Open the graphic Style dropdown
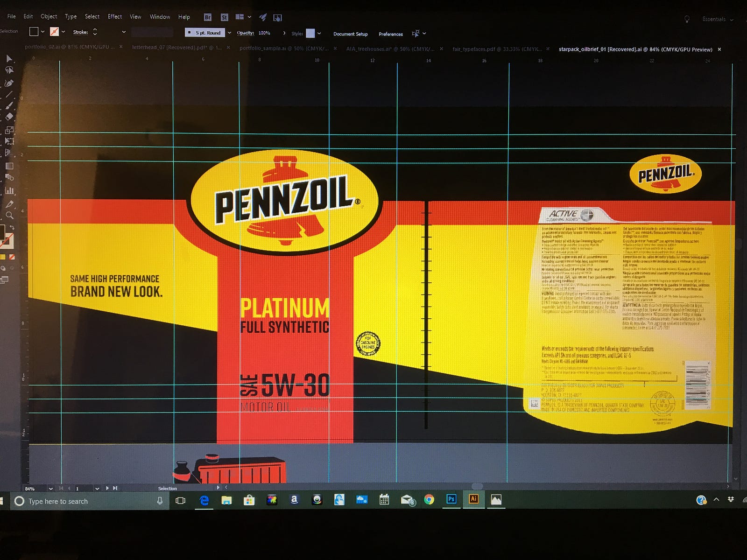Screen dimensions: 747x560 pyautogui.click(x=319, y=34)
